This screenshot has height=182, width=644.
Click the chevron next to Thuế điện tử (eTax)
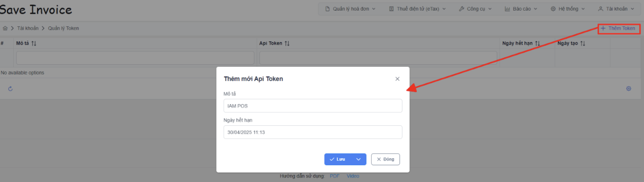coord(444,9)
